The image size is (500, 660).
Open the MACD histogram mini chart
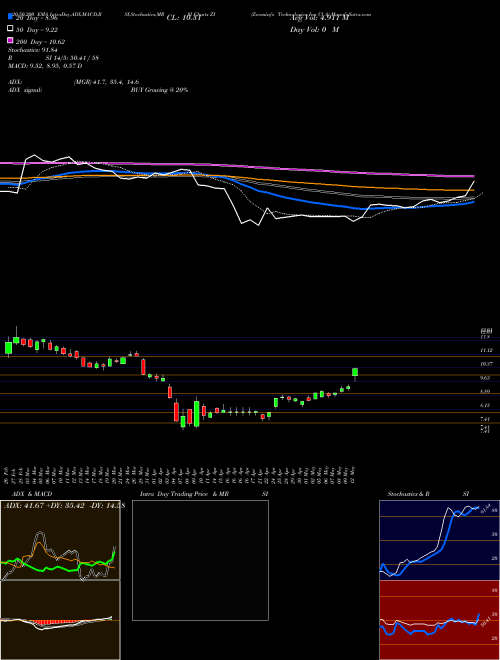[60, 620]
